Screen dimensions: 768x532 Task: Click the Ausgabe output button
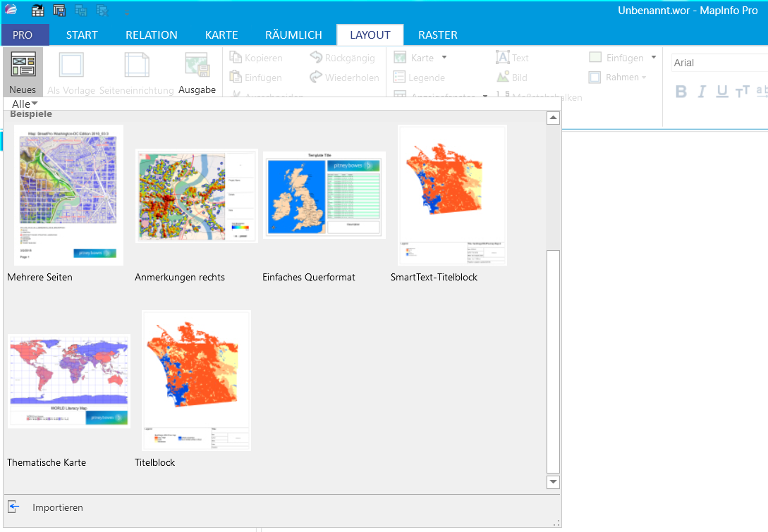pyautogui.click(x=197, y=72)
